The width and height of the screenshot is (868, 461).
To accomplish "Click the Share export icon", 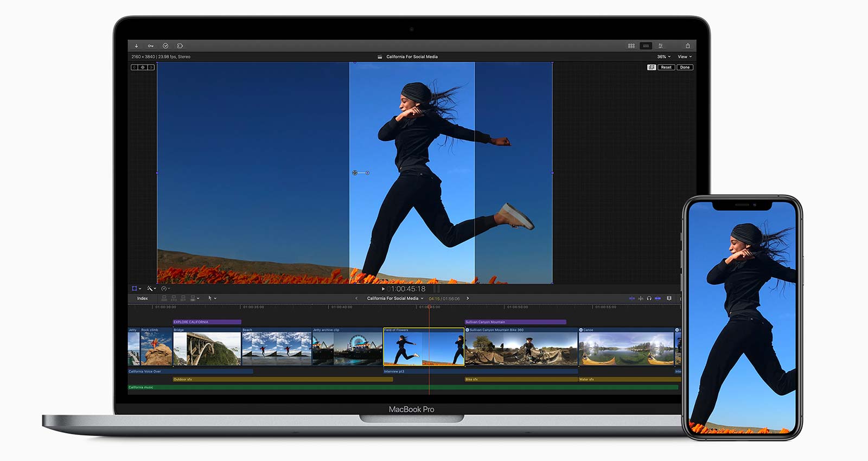I will click(687, 46).
